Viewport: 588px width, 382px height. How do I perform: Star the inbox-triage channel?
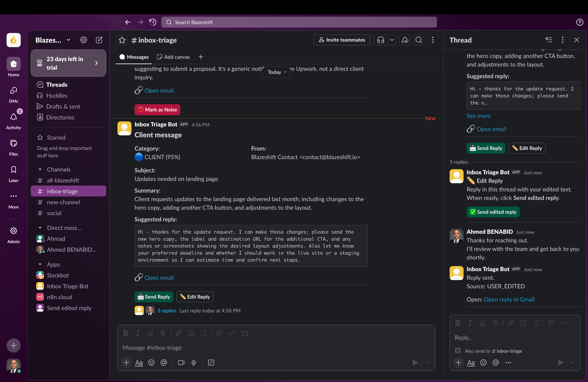[122, 40]
